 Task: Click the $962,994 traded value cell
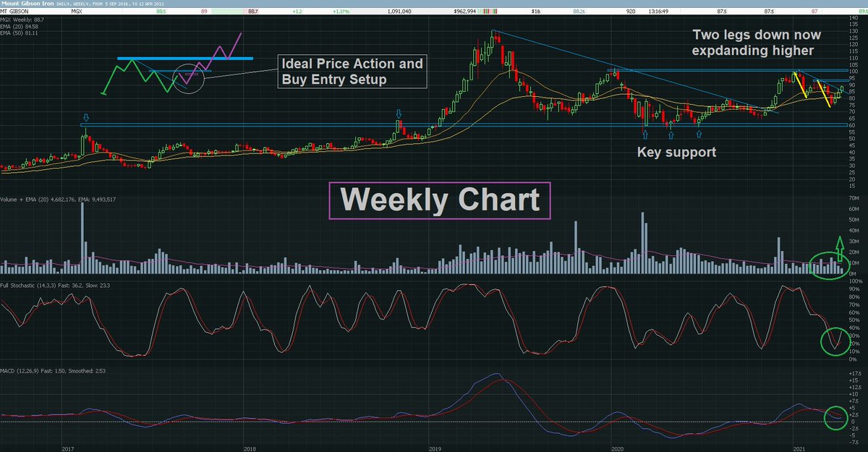tap(466, 13)
